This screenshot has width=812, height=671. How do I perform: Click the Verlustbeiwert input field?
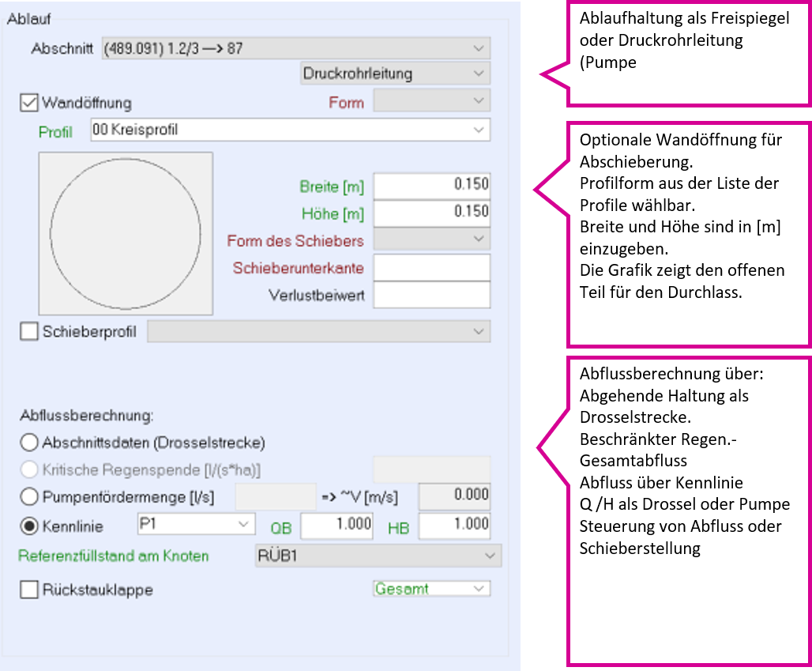pos(431,295)
